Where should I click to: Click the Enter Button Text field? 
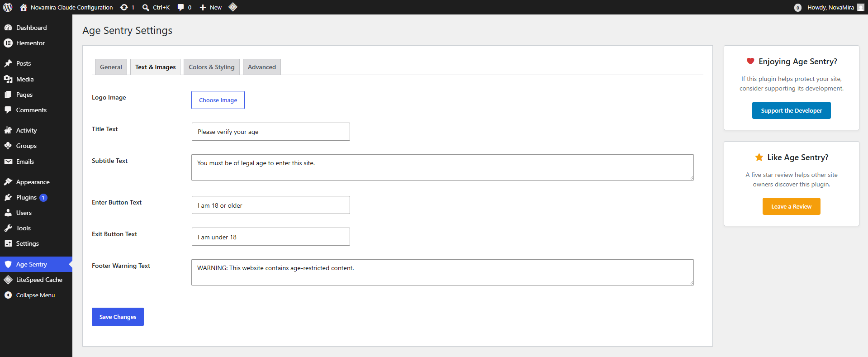click(271, 205)
